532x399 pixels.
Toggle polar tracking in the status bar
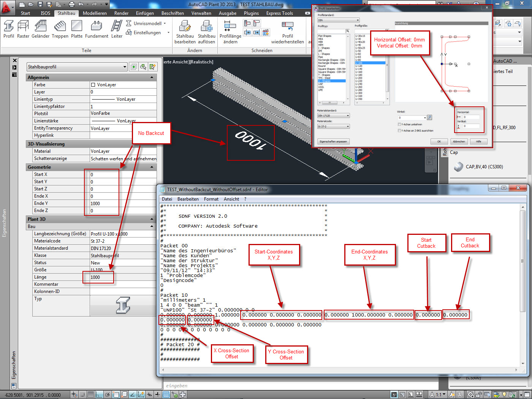(x=108, y=395)
